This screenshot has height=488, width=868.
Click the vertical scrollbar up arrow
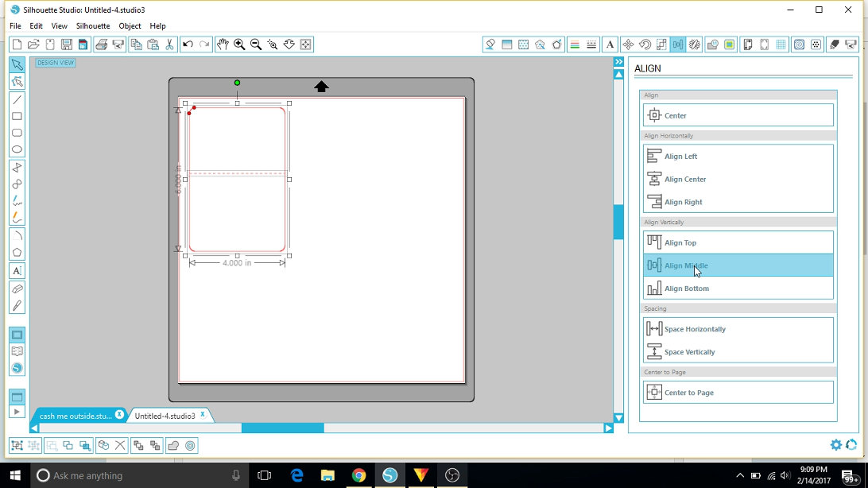click(619, 75)
